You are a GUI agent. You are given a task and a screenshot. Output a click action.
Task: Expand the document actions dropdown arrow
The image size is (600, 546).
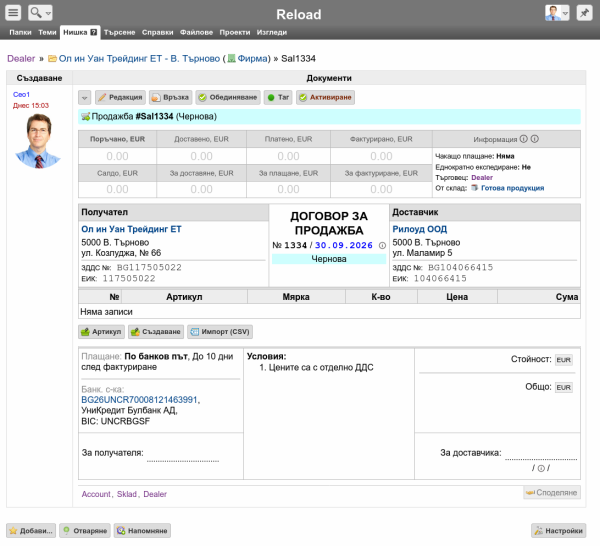click(85, 98)
